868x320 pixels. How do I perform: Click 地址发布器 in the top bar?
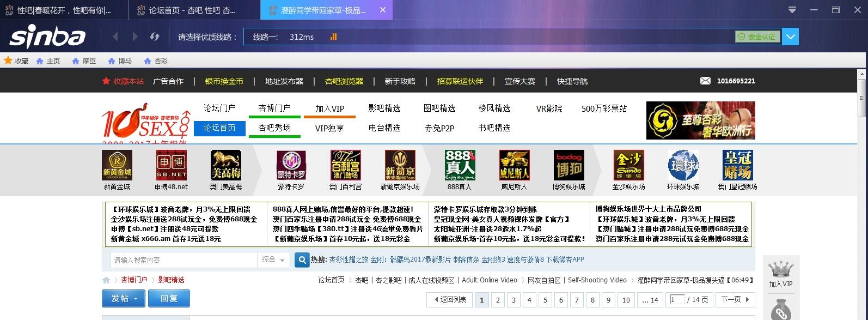[x=284, y=81]
